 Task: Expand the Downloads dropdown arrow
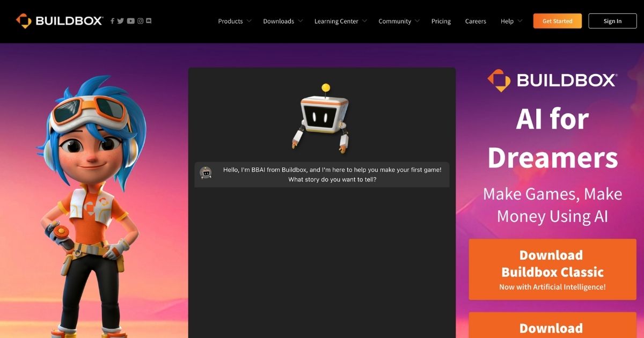(301, 21)
